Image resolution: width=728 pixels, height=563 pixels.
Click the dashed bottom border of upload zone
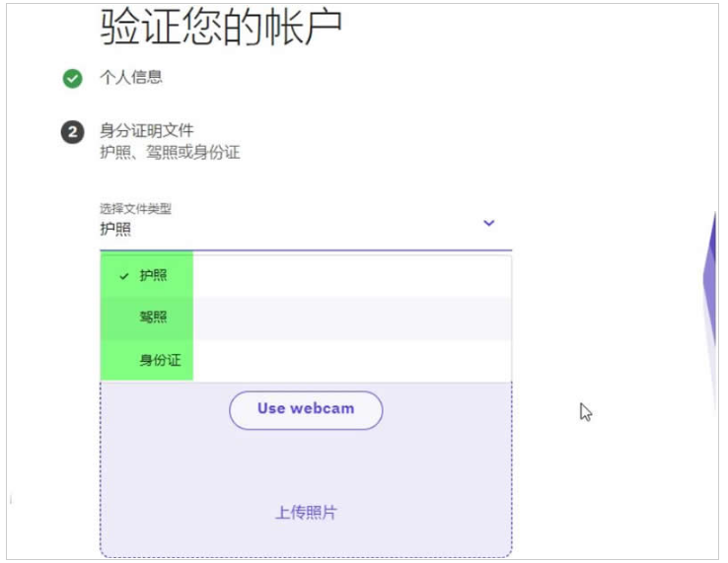pos(306,556)
